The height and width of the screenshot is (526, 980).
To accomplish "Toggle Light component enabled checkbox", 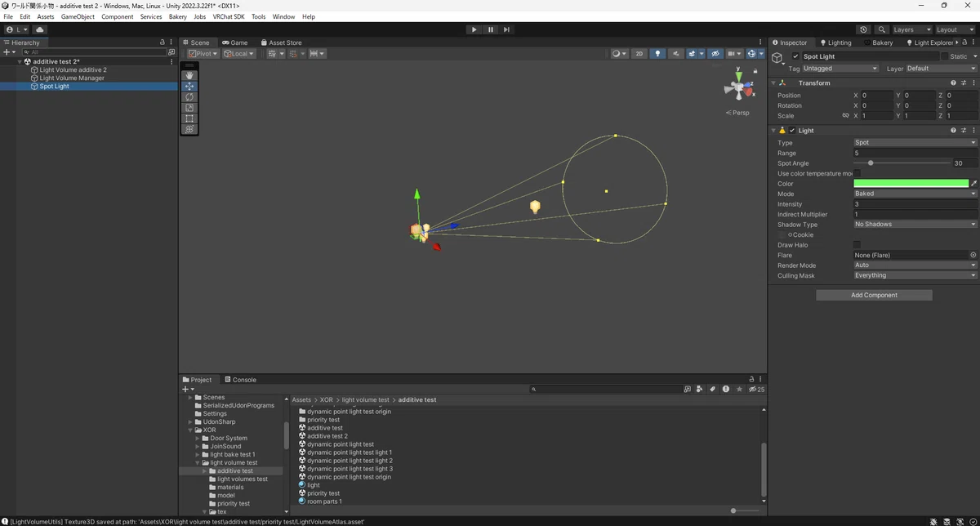I will point(792,131).
